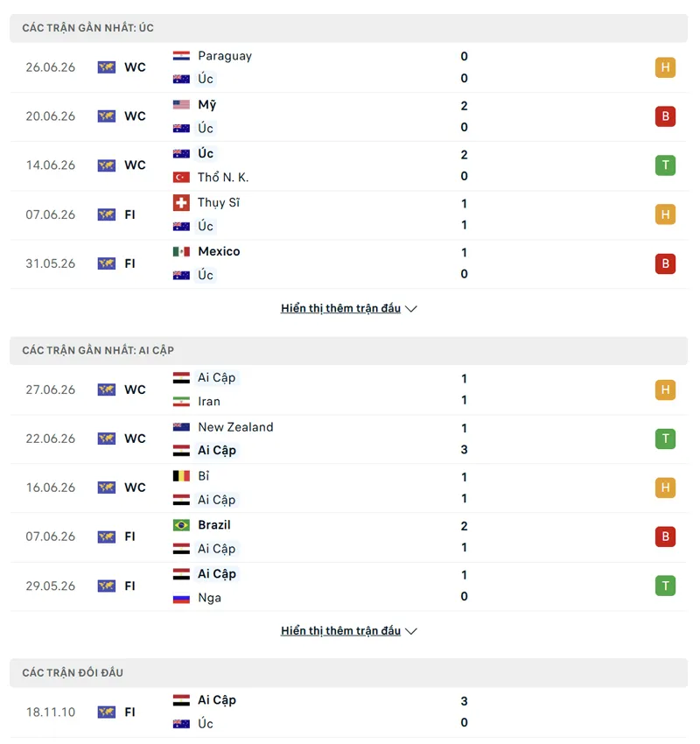Click the Paraguay flag icon
Screen dimensions: 700x744
[x=181, y=56]
